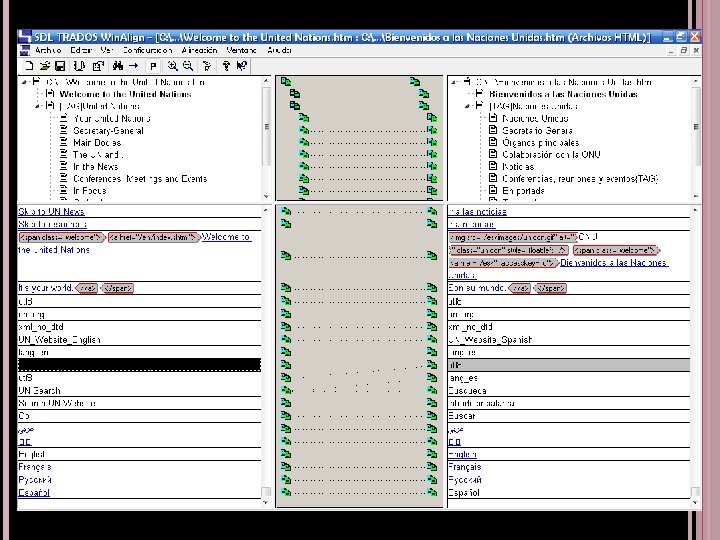The image size is (720, 540).
Task: Toggle the P toolbar button
Action: [x=153, y=67]
